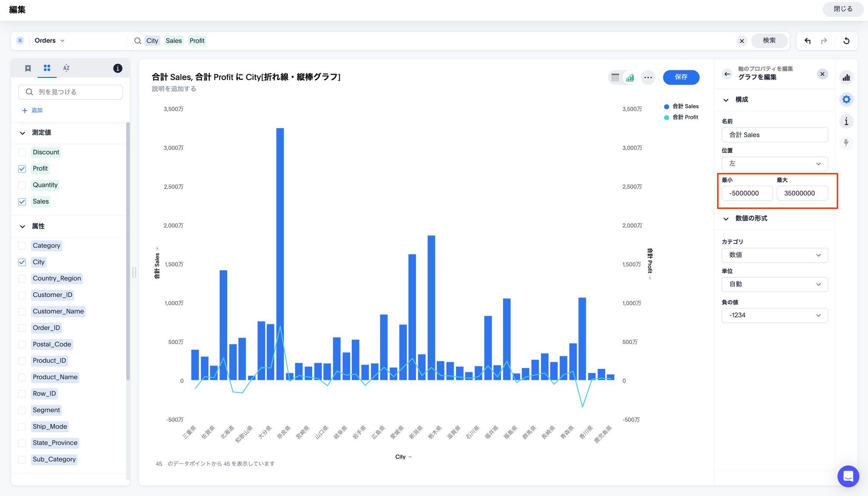Select the Sales token in search bar
Viewport: 868px width, 496px height.
tap(174, 41)
